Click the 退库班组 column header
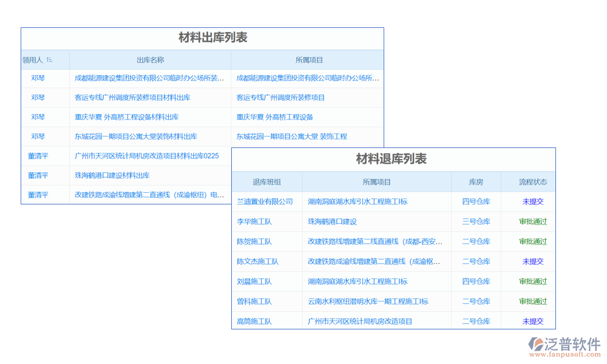 click(x=266, y=182)
